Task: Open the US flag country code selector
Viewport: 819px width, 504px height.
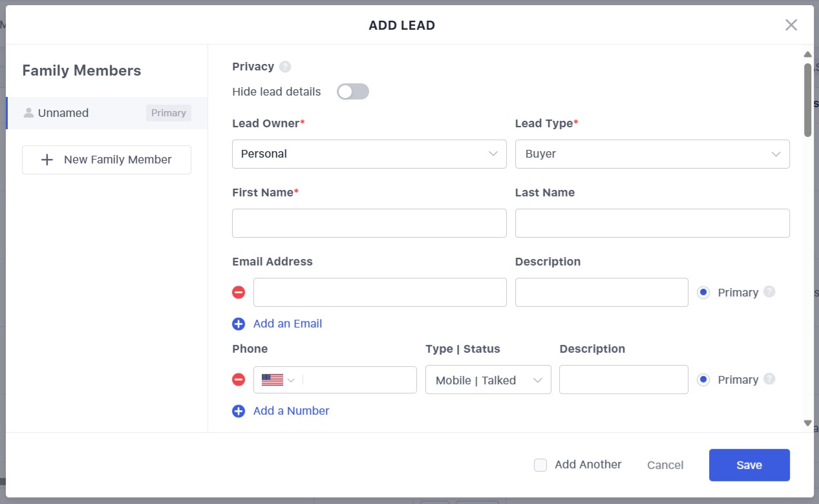Action: pos(278,380)
